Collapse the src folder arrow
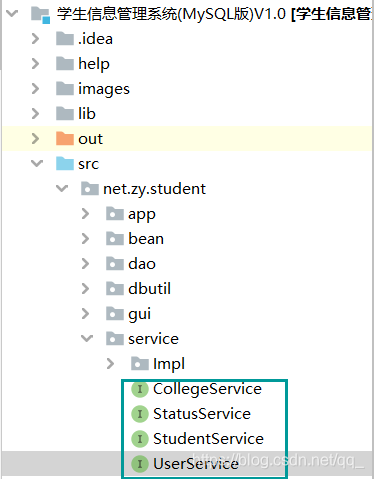Viewport: 374px width, 479px height. coord(37,163)
